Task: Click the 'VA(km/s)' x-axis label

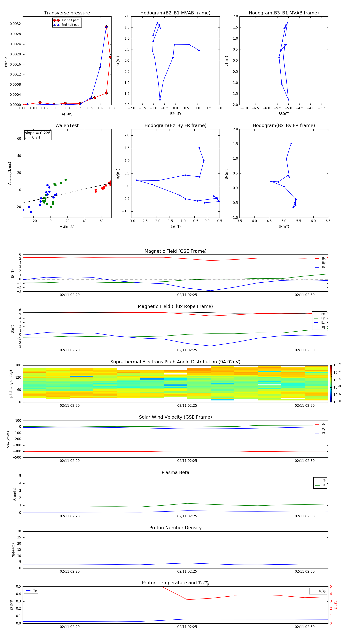Action: coord(67,227)
